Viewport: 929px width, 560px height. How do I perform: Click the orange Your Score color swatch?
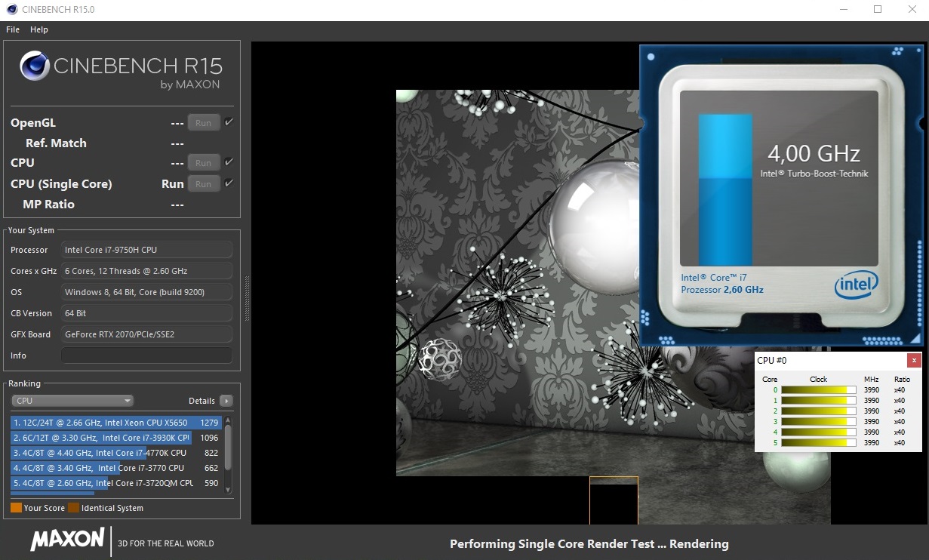click(x=16, y=508)
